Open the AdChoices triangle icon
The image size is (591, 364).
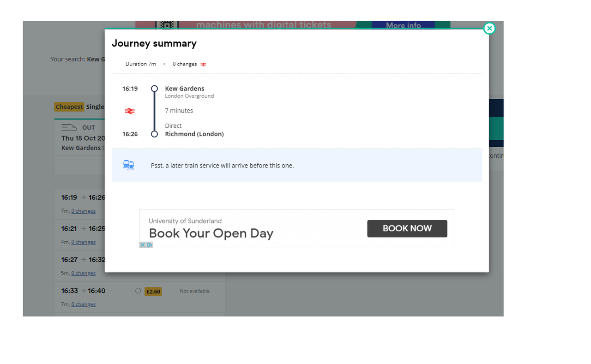pos(150,245)
